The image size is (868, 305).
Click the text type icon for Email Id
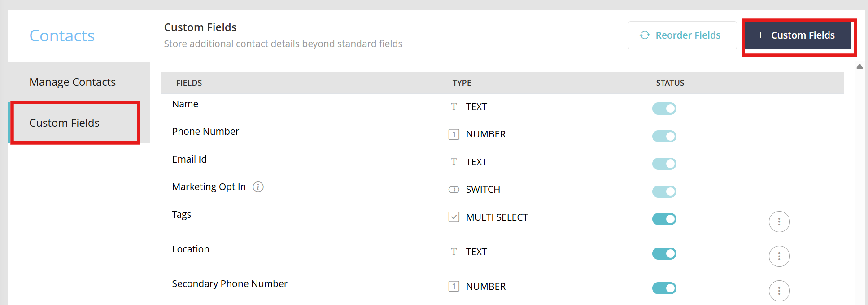tap(454, 162)
